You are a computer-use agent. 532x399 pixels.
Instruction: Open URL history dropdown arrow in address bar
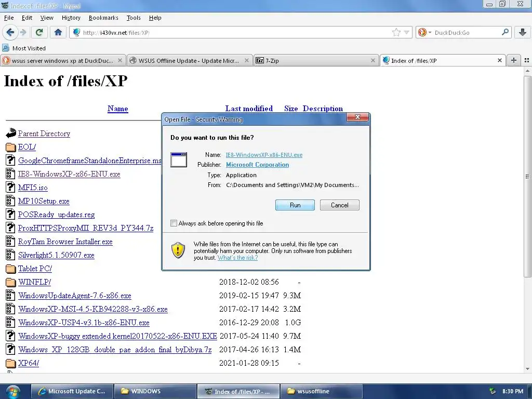(x=406, y=32)
